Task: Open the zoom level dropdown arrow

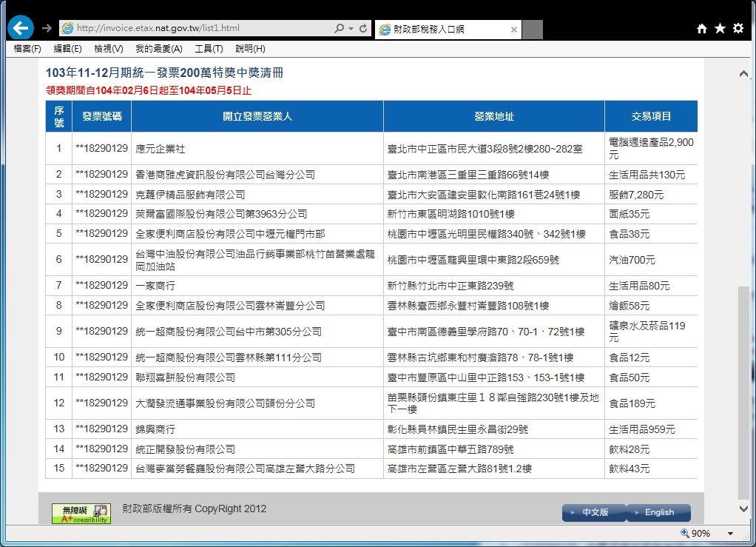Action: click(730, 534)
